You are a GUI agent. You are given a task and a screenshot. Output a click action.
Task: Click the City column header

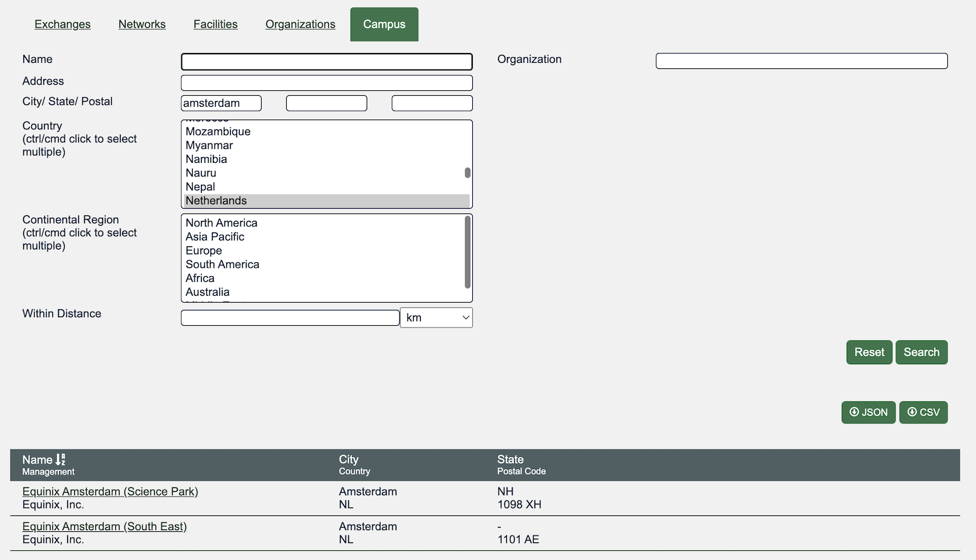(349, 459)
